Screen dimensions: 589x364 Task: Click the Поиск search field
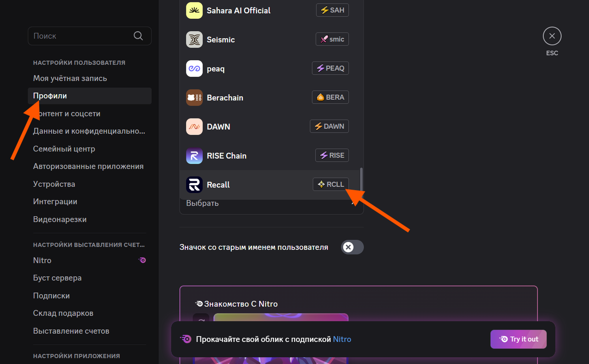click(x=90, y=36)
